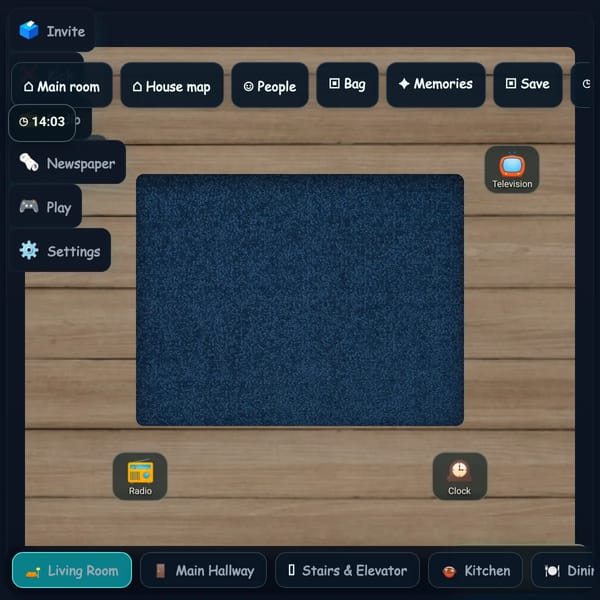Screen dimensions: 600x600
Task: Open the Television object in the room
Action: (512, 169)
